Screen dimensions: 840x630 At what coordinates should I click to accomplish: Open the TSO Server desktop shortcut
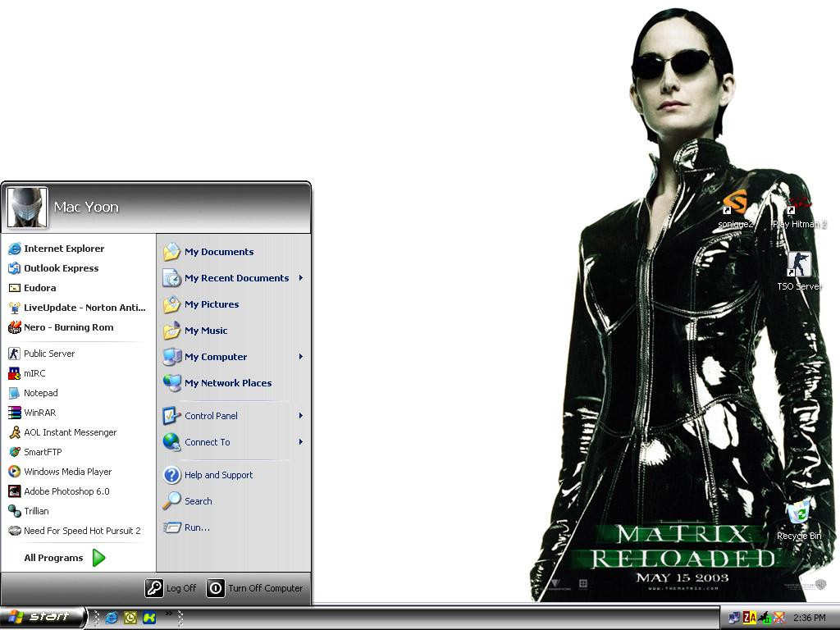(799, 272)
